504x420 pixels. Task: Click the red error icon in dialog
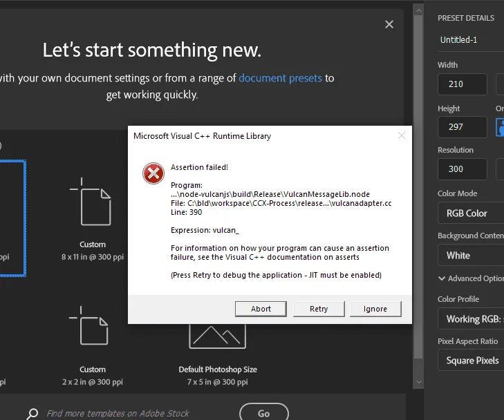(153, 173)
